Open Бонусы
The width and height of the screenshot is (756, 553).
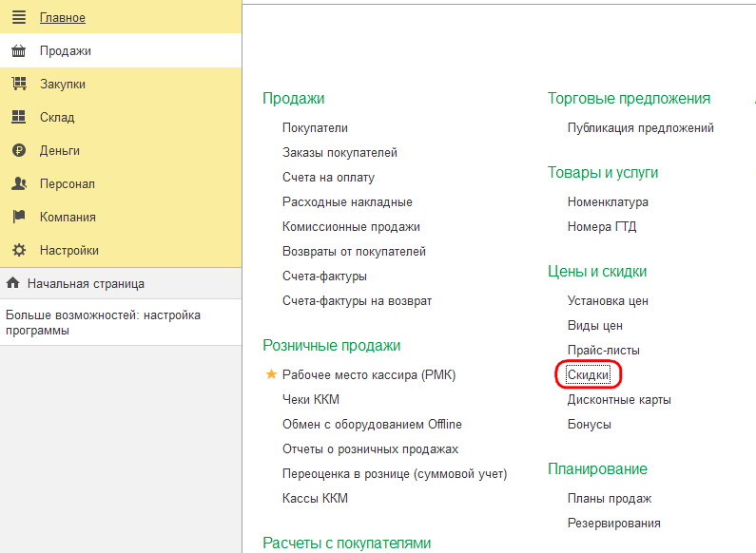[590, 425]
